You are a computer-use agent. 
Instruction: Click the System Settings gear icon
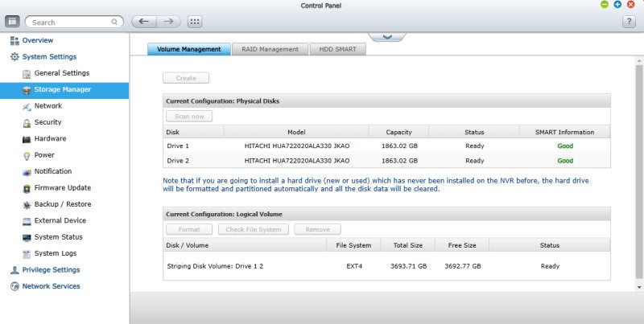coord(14,56)
